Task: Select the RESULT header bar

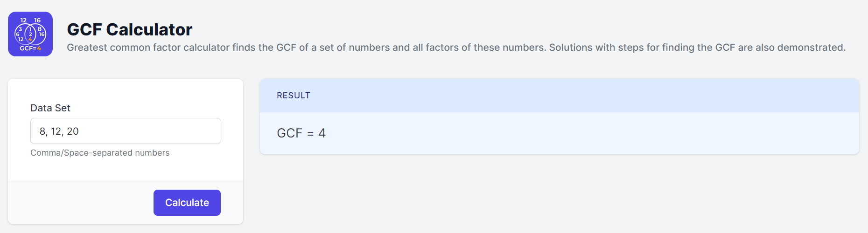Action: point(559,96)
